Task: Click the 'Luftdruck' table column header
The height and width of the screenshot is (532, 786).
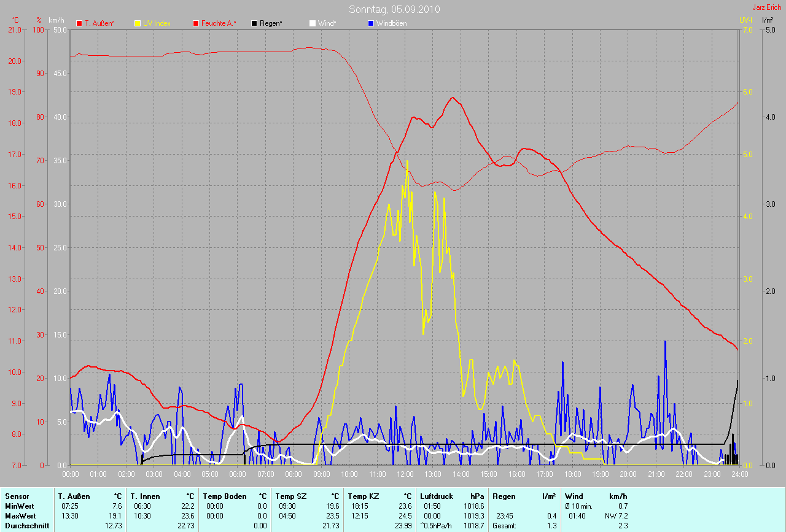Action: click(435, 496)
